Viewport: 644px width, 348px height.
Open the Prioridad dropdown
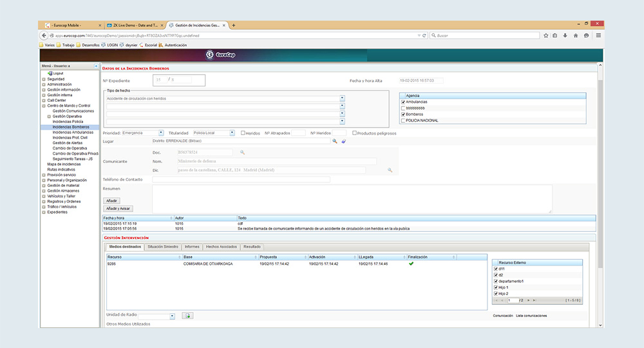(161, 133)
